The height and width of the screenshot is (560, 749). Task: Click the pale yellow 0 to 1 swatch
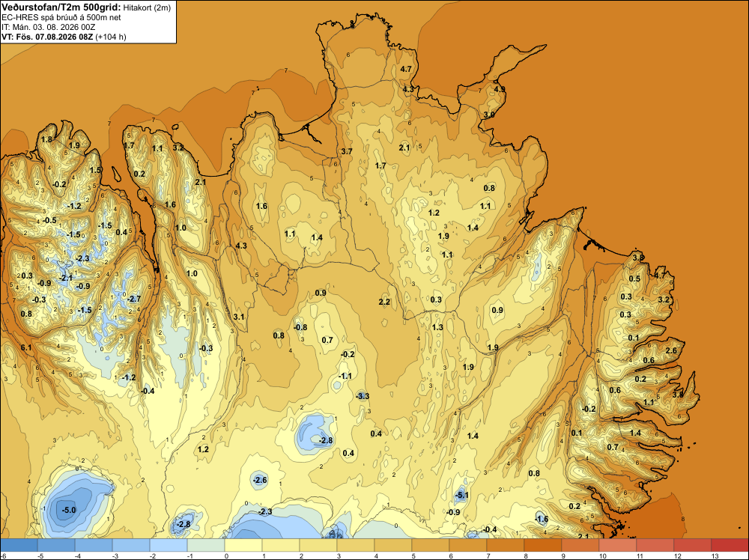point(243,545)
